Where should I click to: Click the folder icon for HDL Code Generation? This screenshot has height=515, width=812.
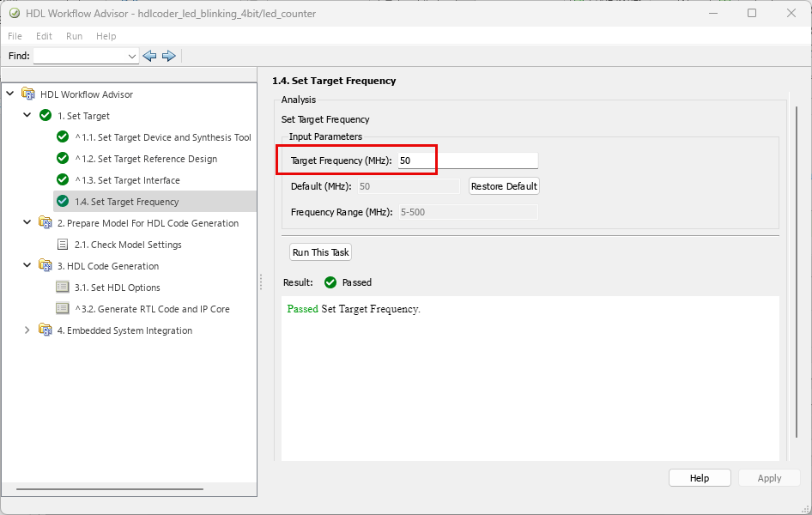point(44,266)
